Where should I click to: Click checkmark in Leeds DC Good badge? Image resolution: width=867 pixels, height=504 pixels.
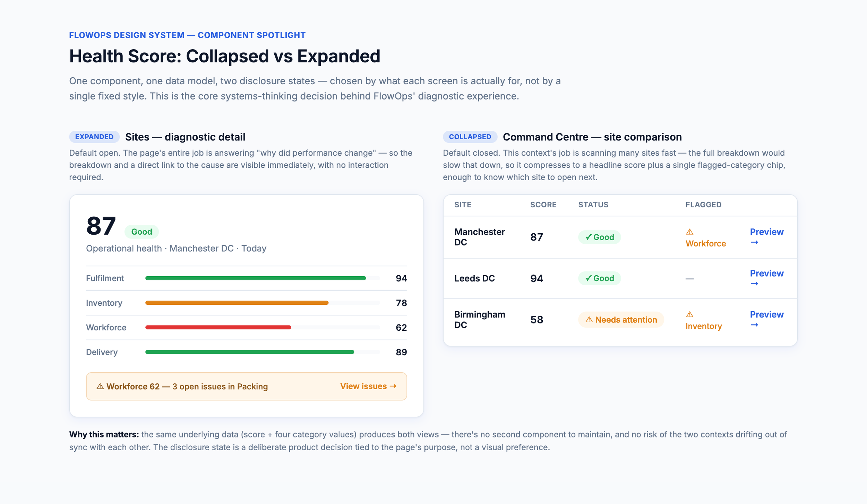(x=589, y=278)
